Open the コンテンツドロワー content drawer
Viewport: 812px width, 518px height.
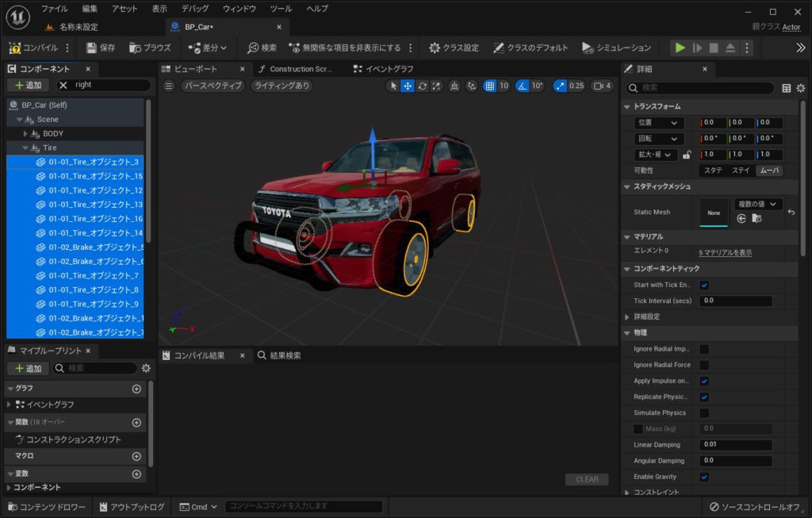pos(47,507)
